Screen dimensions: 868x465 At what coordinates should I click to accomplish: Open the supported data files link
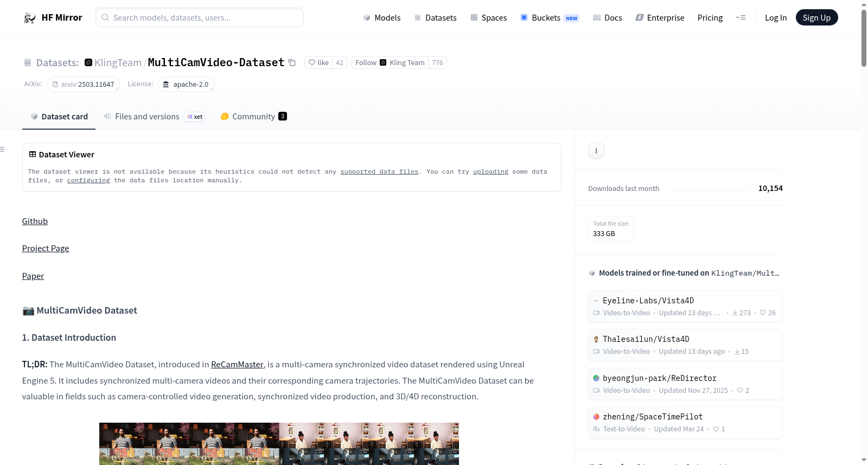click(x=379, y=171)
